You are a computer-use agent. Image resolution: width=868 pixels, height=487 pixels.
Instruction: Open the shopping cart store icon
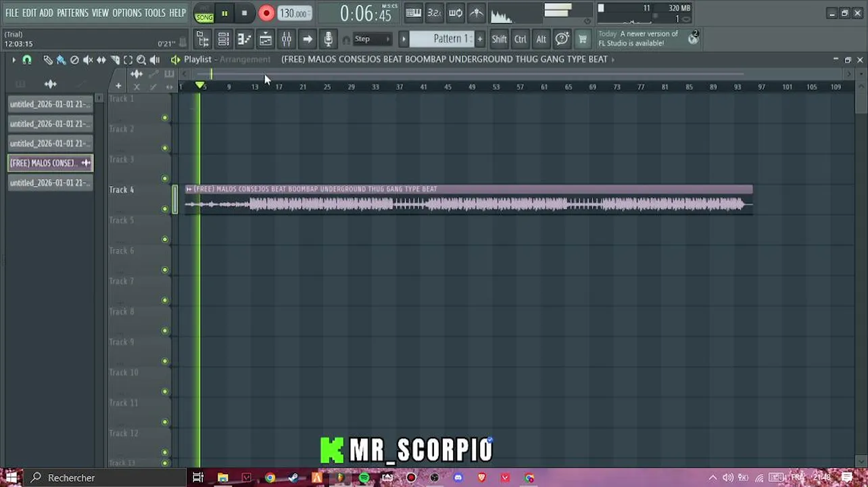pyautogui.click(x=583, y=39)
